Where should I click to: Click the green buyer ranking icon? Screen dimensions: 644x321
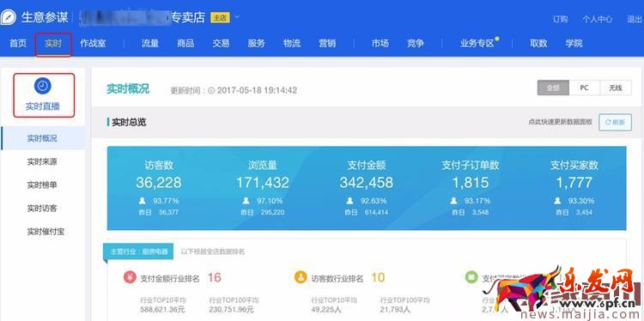point(471,277)
